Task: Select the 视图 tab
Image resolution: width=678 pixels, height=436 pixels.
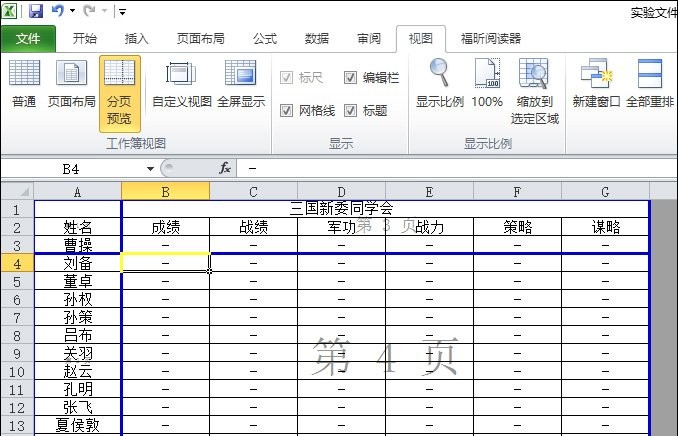Action: [421, 38]
